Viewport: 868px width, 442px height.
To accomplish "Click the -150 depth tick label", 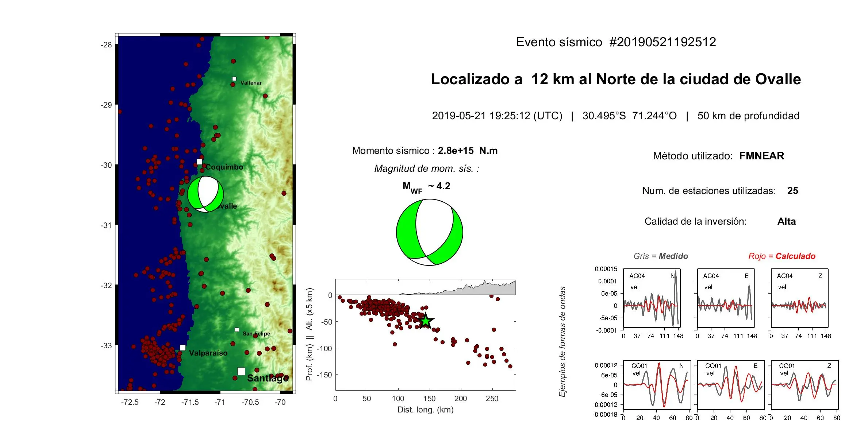I will pyautogui.click(x=324, y=375).
